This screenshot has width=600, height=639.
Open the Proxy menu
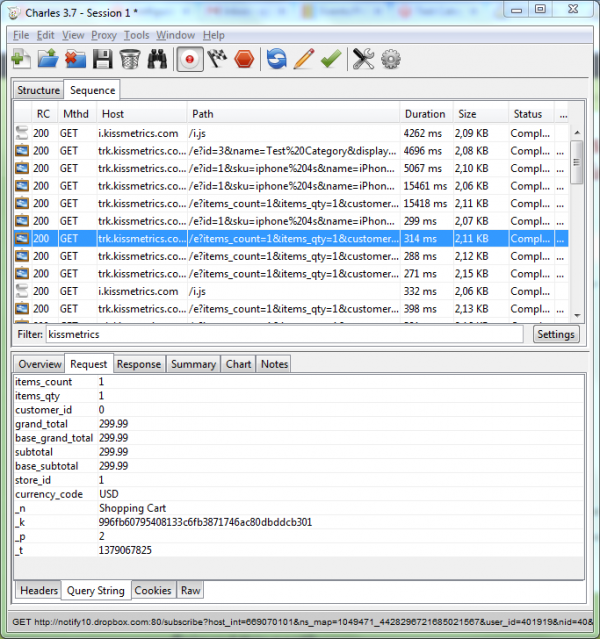click(x=104, y=35)
